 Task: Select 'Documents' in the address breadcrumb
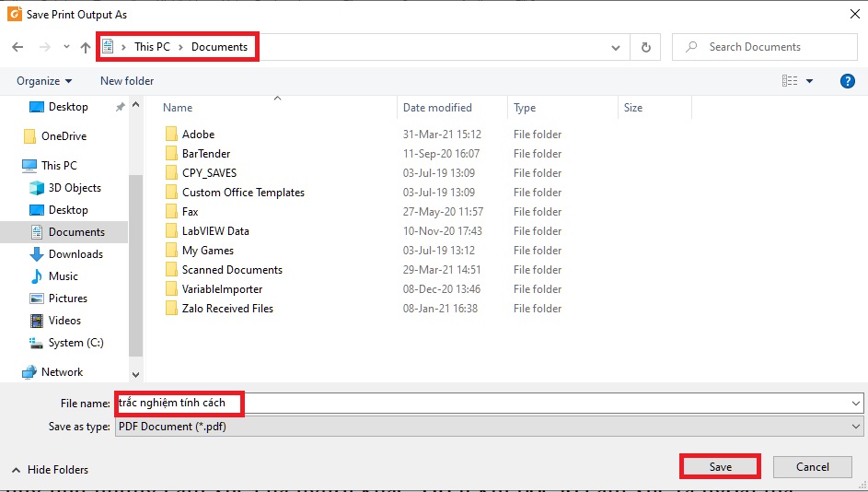[219, 47]
